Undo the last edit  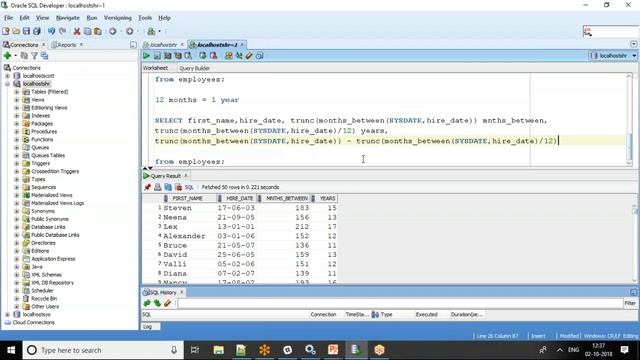(x=51, y=31)
